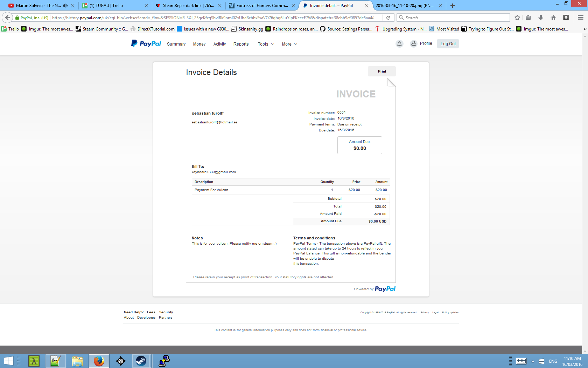Click the Log Out button
The image size is (588, 368).
tap(448, 44)
